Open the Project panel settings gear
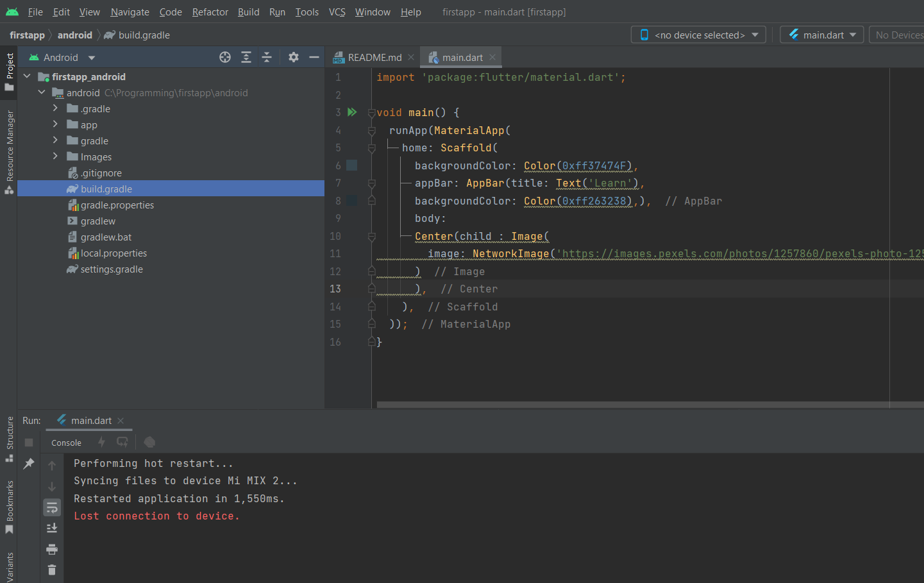Viewport: 924px width, 583px height. (x=294, y=57)
